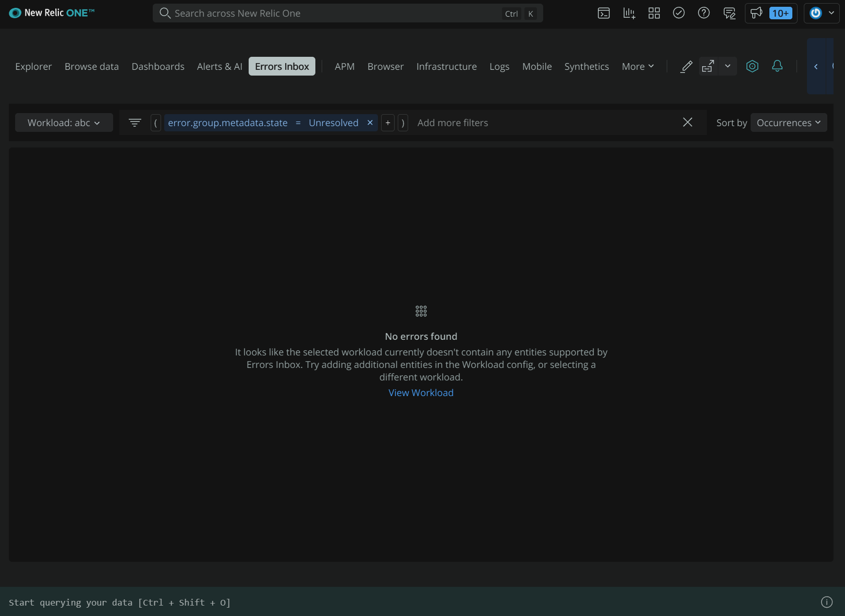This screenshot has height=616, width=845.
Task: Open the Sort by Occurrences dropdown
Action: pos(789,122)
